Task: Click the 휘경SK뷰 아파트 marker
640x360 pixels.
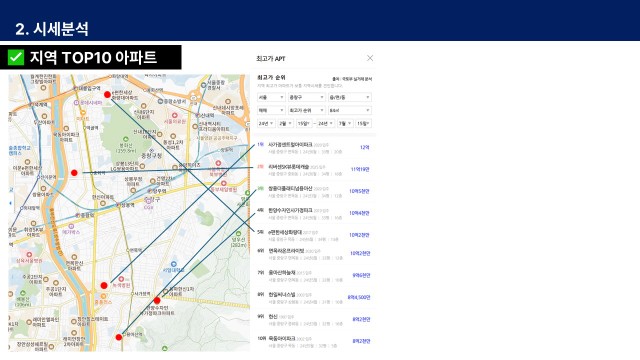Action: coord(33,224)
